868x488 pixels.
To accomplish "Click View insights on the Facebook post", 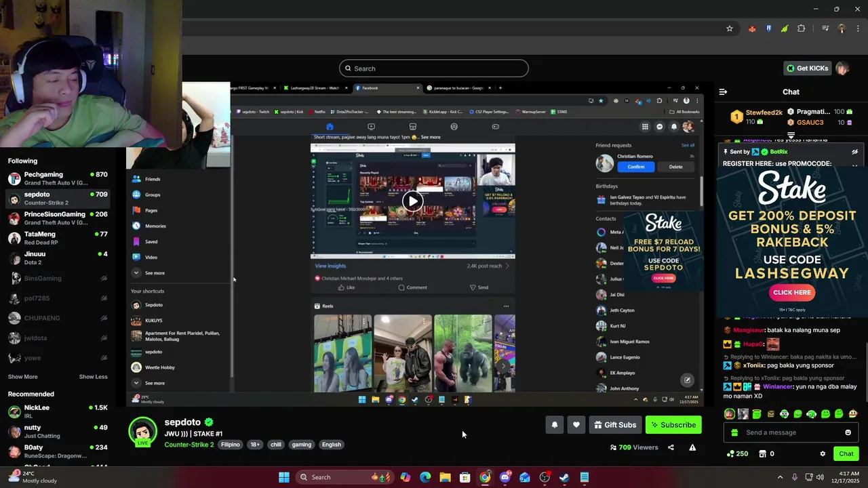I will 330,266.
